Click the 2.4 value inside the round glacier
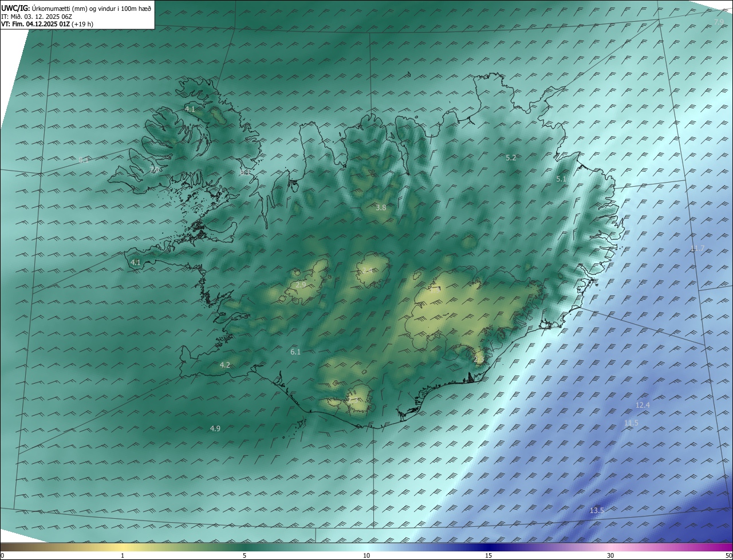733x560 pixels. point(367,270)
